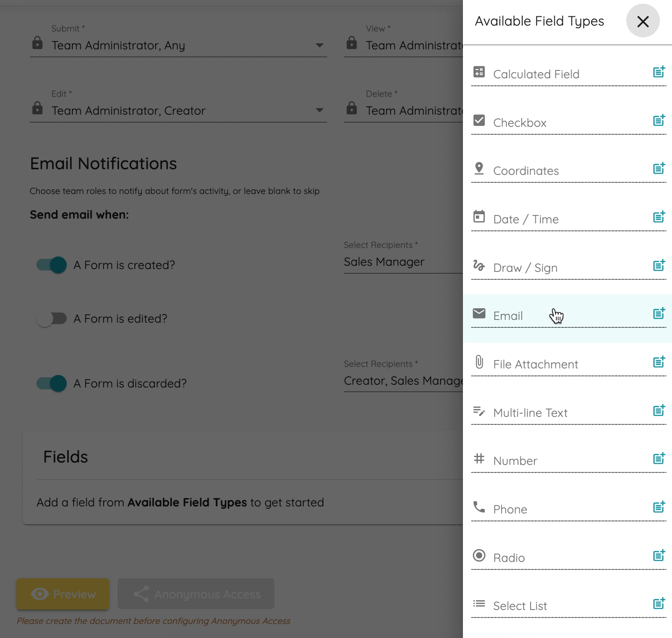Click the lock icon next to View permission
The width and height of the screenshot is (672, 638).
[352, 43]
